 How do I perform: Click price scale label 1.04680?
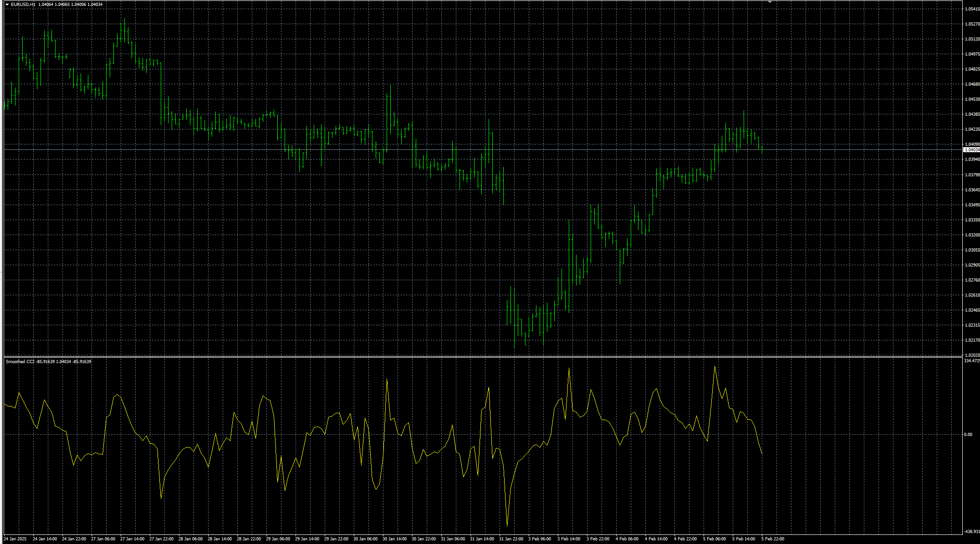coord(972,84)
